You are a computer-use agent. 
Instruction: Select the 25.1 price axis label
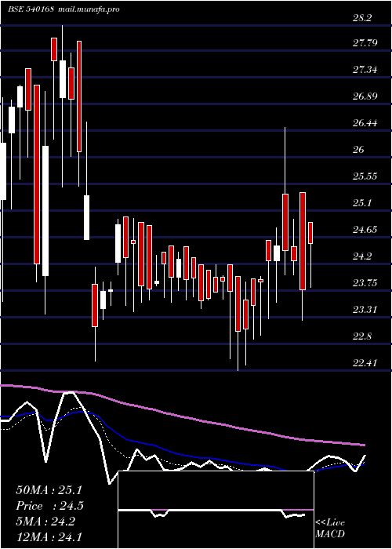pyautogui.click(x=361, y=203)
